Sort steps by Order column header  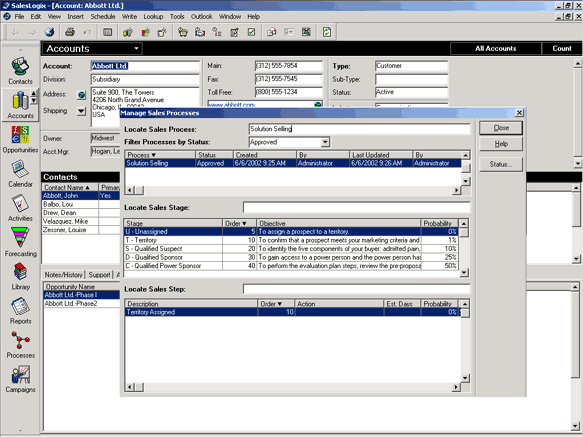coord(276,303)
